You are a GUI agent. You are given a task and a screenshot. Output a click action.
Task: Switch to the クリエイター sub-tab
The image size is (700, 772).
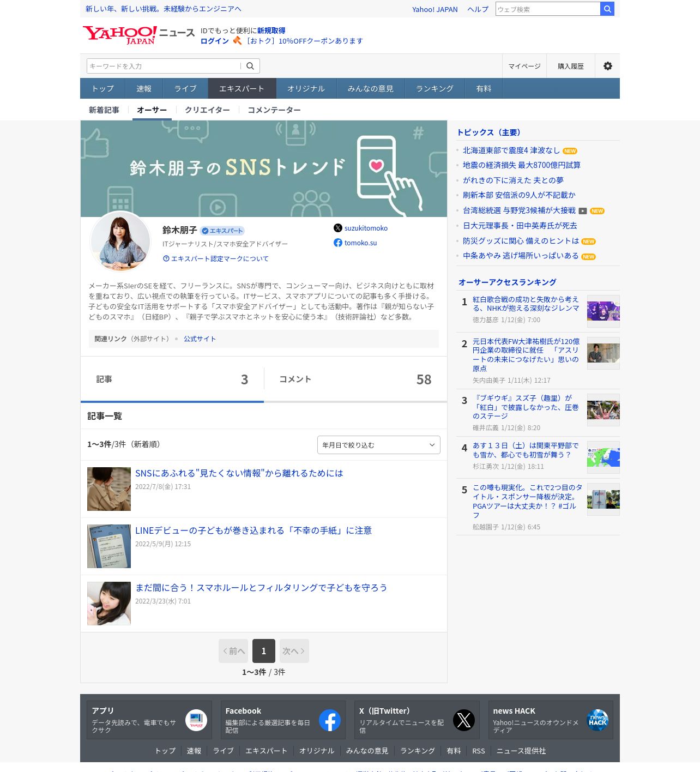tap(207, 110)
